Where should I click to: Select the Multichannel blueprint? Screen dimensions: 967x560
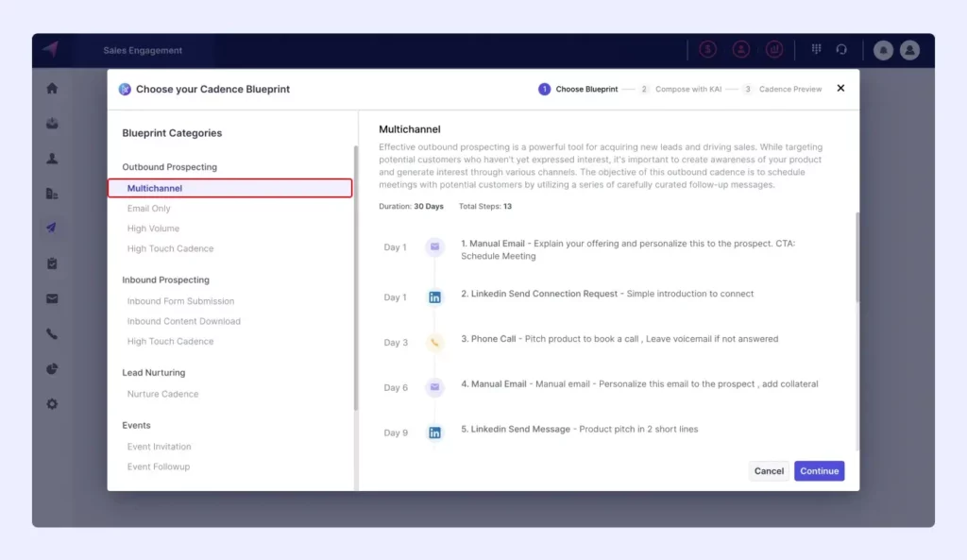[x=230, y=188]
